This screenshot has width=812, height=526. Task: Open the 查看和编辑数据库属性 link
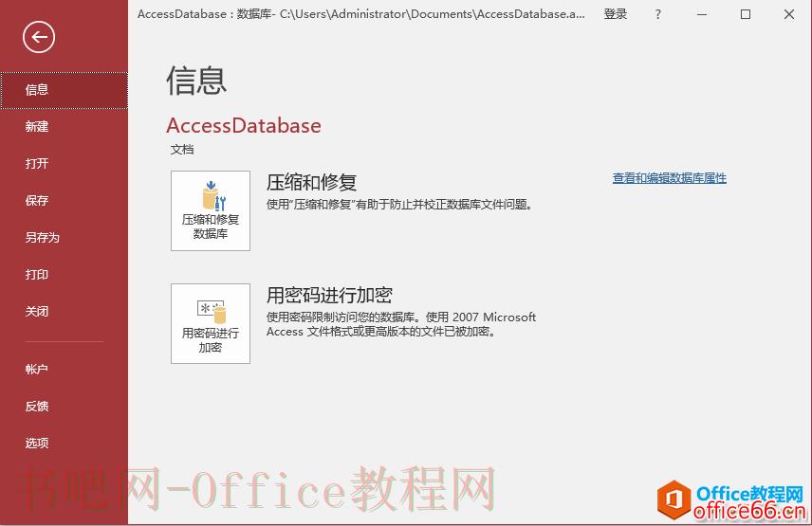coord(669,178)
